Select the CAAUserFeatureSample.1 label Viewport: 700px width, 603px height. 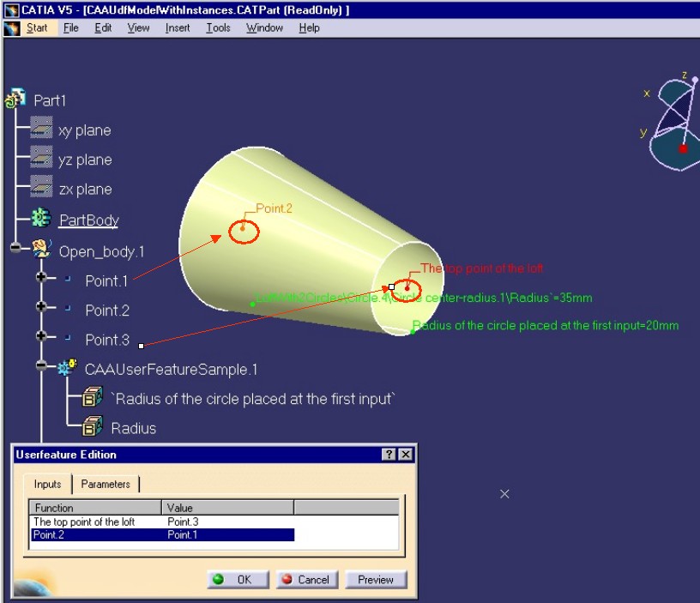[x=171, y=370]
